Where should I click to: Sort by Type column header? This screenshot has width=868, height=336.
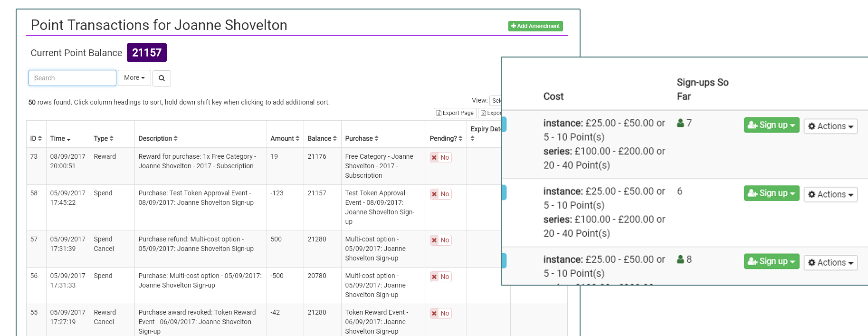(104, 138)
